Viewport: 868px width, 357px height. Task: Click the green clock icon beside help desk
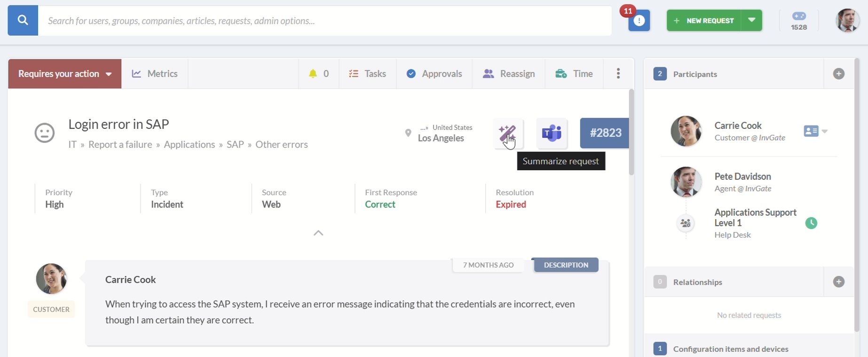point(811,223)
